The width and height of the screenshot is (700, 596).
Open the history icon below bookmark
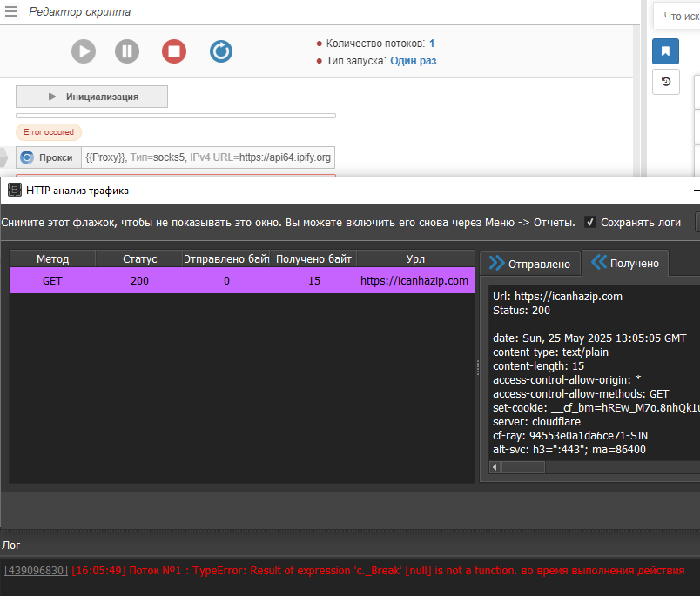(x=665, y=82)
